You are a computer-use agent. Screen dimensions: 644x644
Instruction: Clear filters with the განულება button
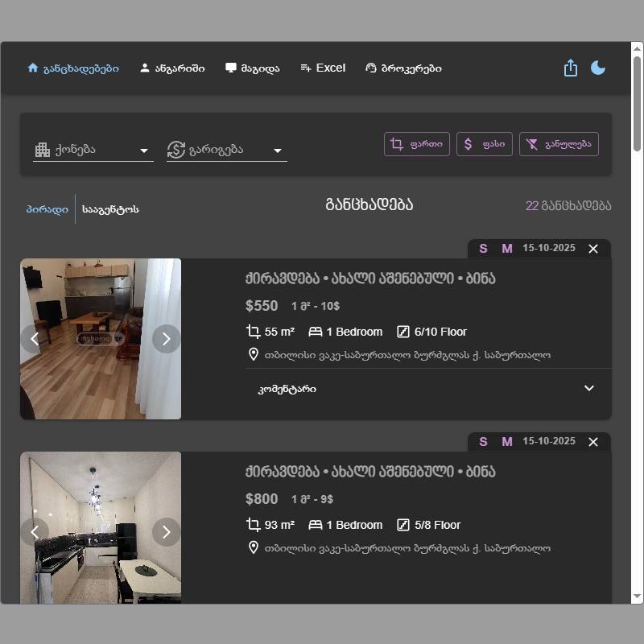tap(559, 144)
